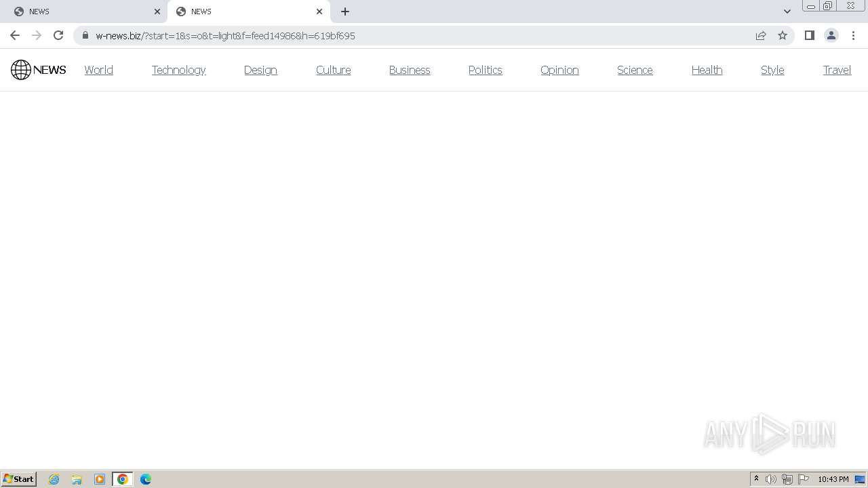Open the Business section
868x488 pixels.
click(x=410, y=70)
